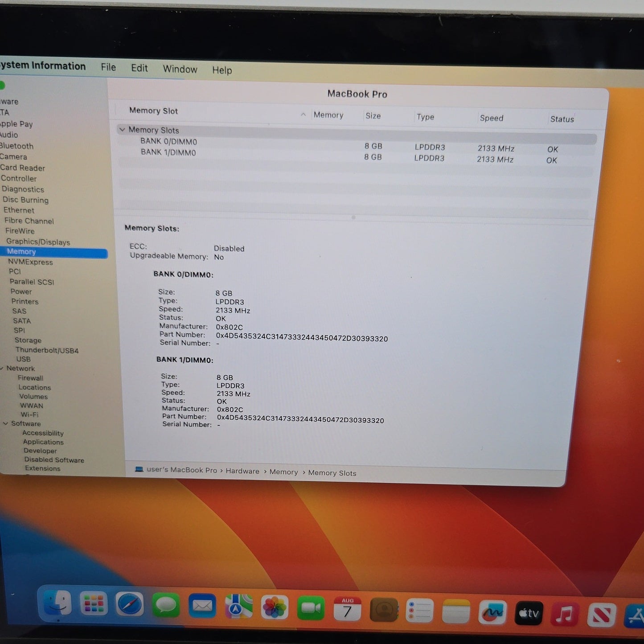Open Calendar icon showing Aug 7
This screenshot has width=644, height=644.
[x=347, y=609]
